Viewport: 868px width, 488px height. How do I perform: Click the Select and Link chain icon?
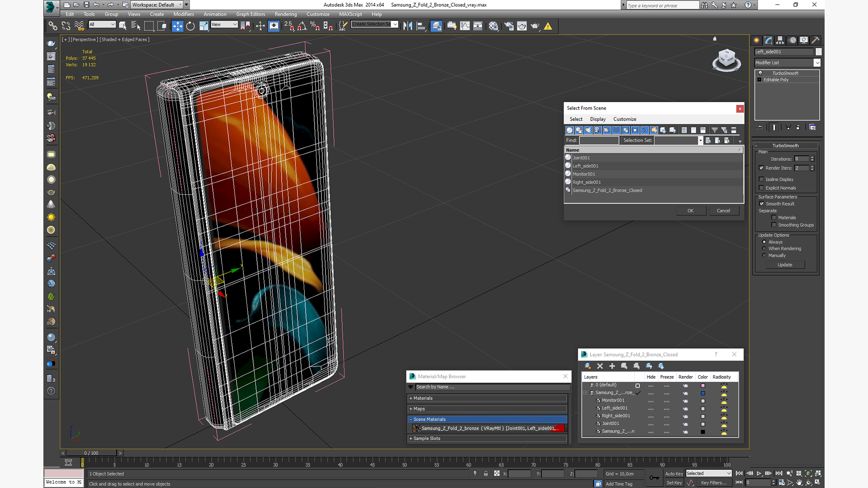click(x=53, y=26)
